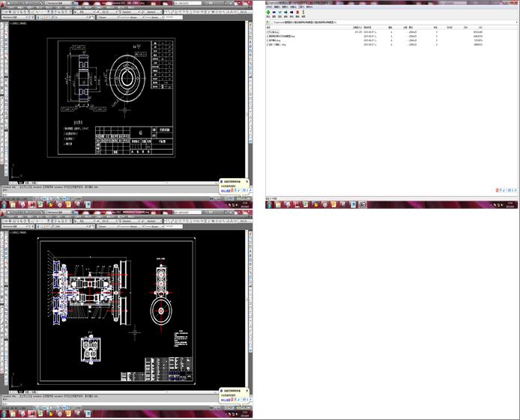Click the up-folder icon beside the archive path
Screen dimensions: 520x420
(x=268, y=22)
